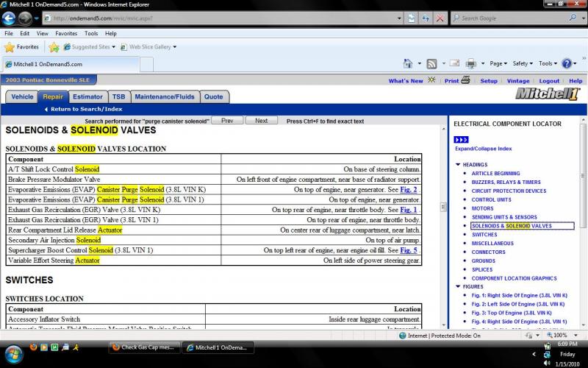Collapse the FIGURES tree section
The height and width of the screenshot is (368, 588).
pos(458,286)
